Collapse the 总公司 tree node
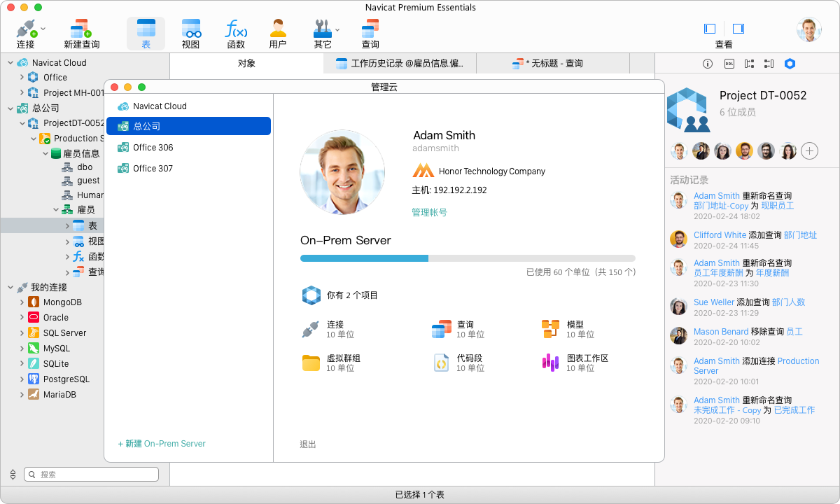 click(x=10, y=108)
